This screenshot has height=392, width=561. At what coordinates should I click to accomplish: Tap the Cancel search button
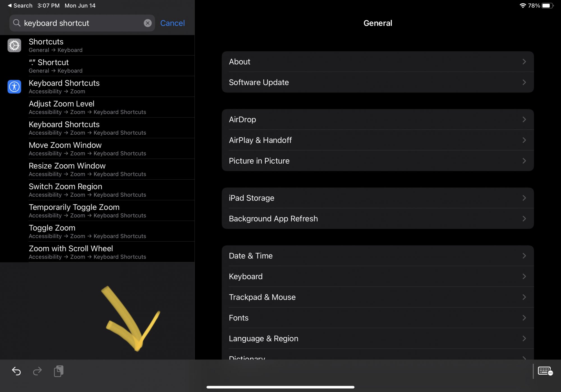pos(172,23)
